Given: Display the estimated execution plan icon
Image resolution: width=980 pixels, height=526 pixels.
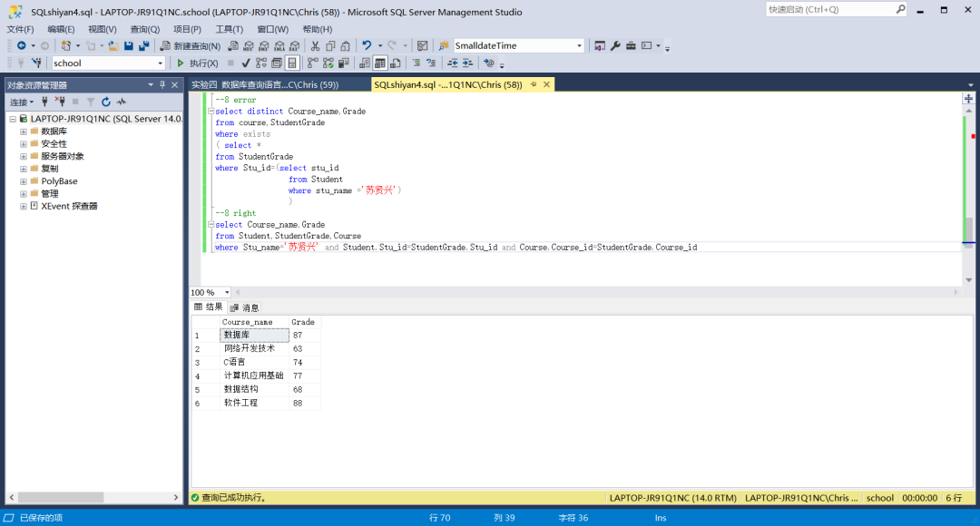Looking at the screenshot, I should pos(261,63).
